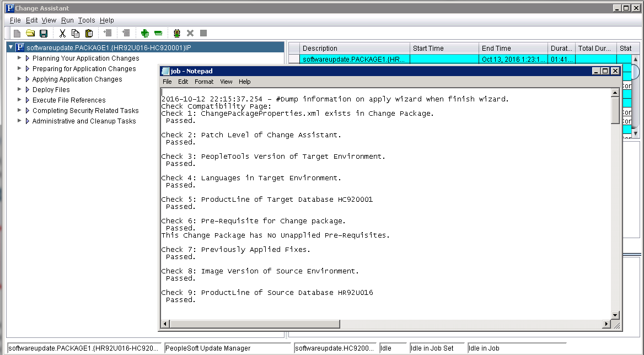Click the 'Check 6: Pre-Requisite for Change package.' line

point(254,221)
